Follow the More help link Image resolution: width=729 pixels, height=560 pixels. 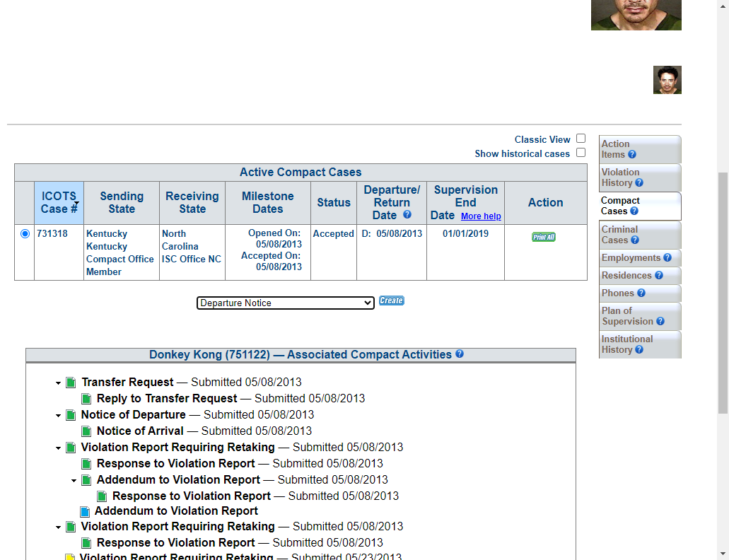[481, 216]
